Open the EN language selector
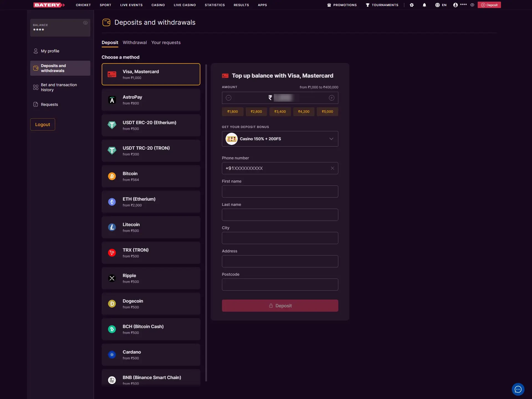The image size is (532, 399). point(444,5)
